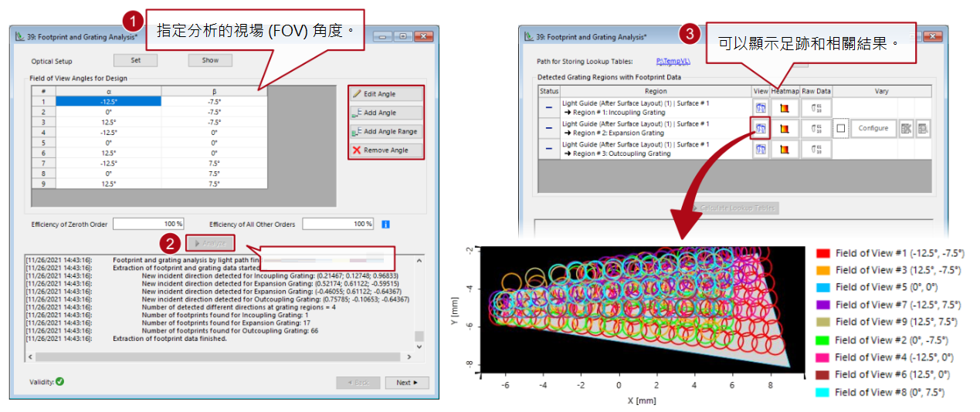The width and height of the screenshot is (980, 412).
Task: Click the Back button
Action: (358, 382)
